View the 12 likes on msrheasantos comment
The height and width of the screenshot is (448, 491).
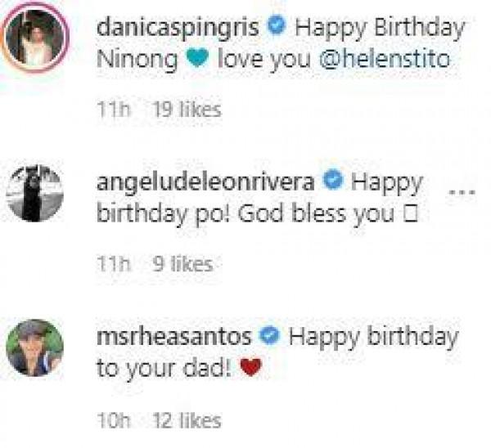pyautogui.click(x=187, y=420)
